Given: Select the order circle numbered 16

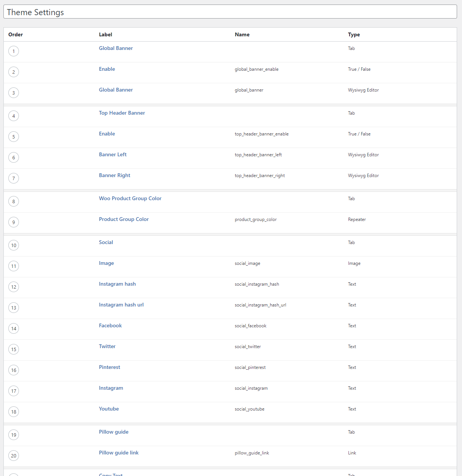Looking at the screenshot, I should point(14,370).
